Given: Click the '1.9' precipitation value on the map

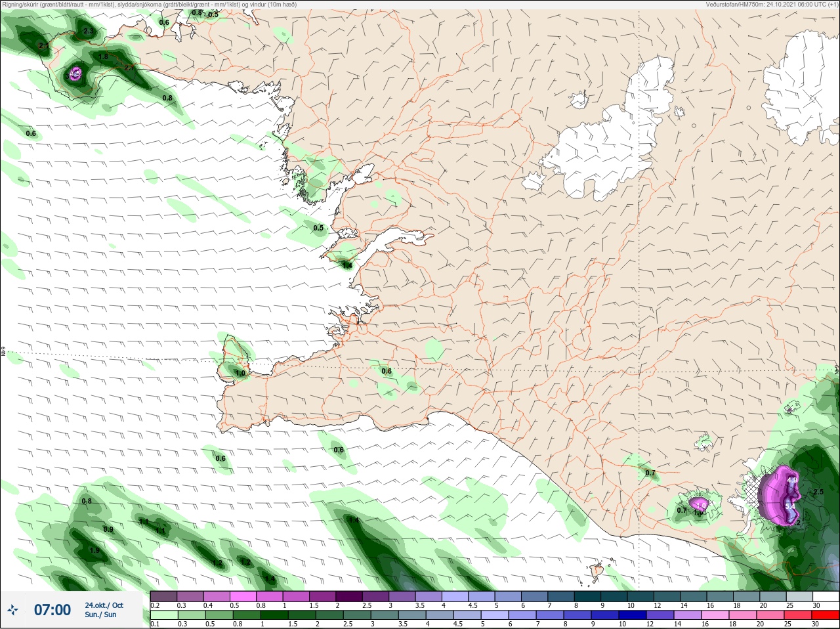Looking at the screenshot, I should [94, 550].
